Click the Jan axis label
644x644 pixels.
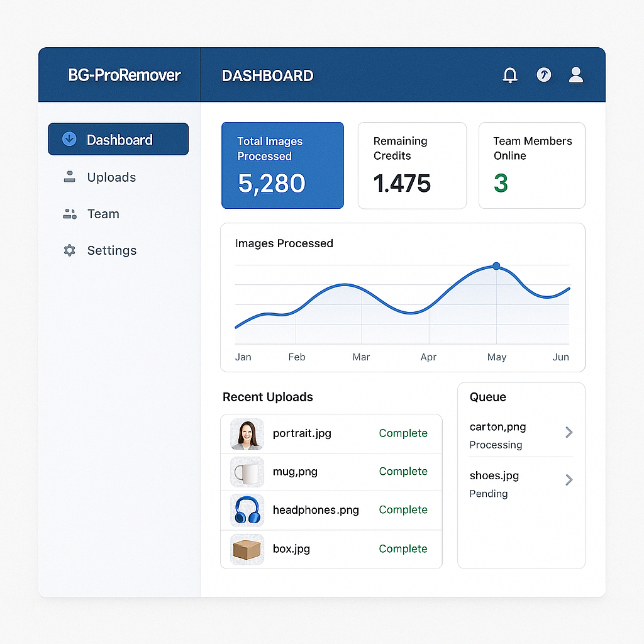coord(243,357)
